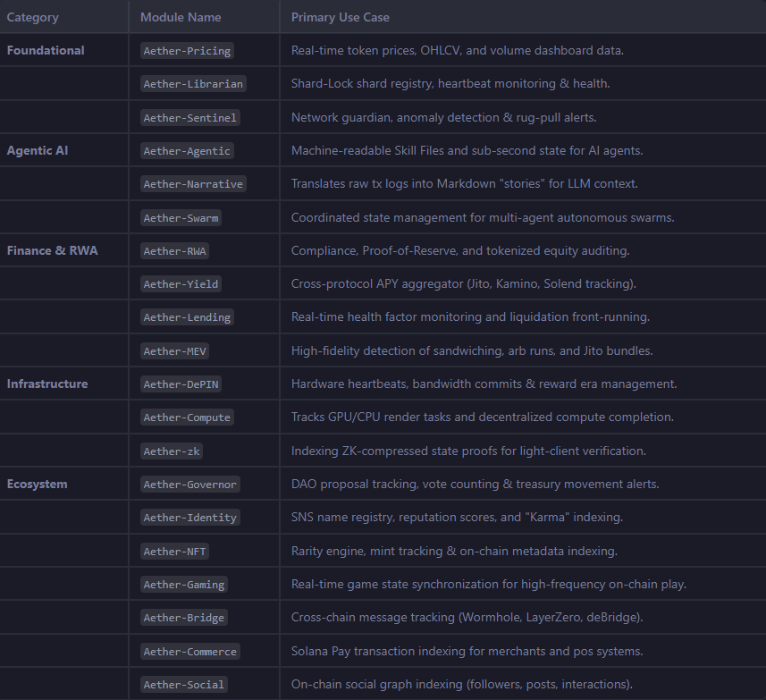The height and width of the screenshot is (700, 766).
Task: Click the Foundational category cell
Action: tap(46, 50)
